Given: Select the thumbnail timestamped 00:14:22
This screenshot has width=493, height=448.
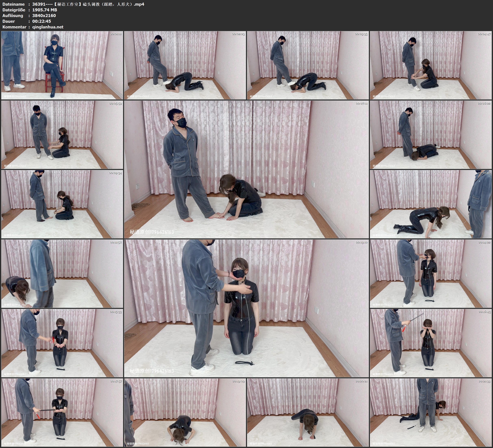Looking at the screenshot, I should pos(431,273).
